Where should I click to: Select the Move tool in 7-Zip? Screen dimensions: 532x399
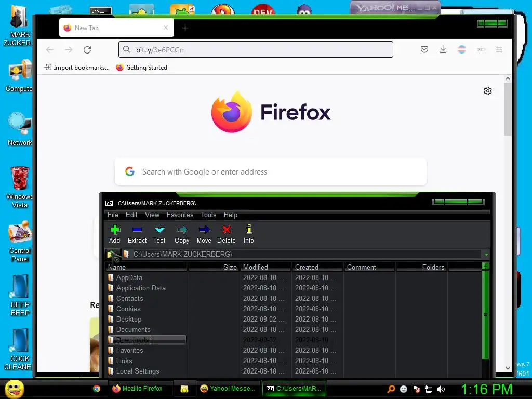204,234
